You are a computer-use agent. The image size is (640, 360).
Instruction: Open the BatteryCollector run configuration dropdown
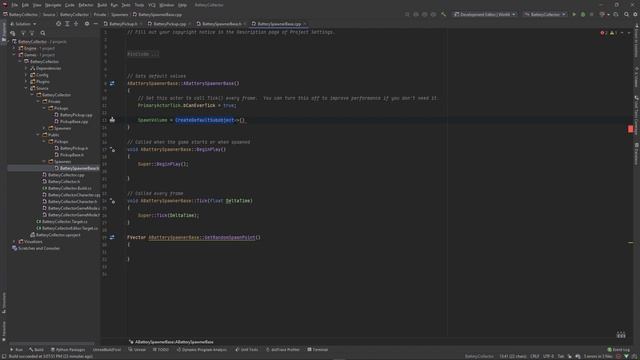pos(545,14)
